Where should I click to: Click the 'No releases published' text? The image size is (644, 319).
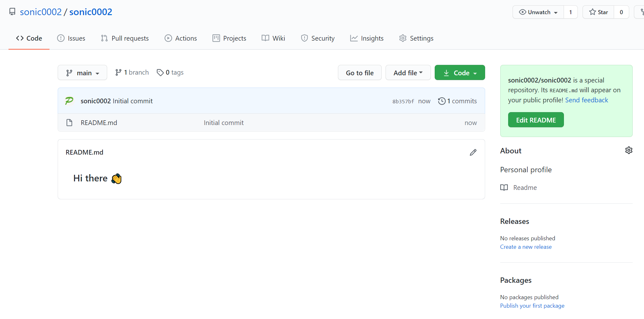tap(528, 238)
